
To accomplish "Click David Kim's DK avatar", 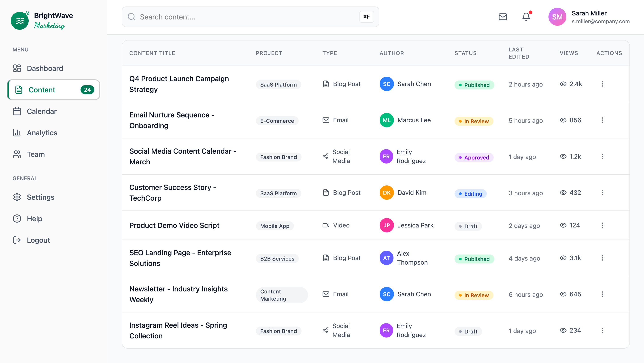I will click(x=386, y=193).
